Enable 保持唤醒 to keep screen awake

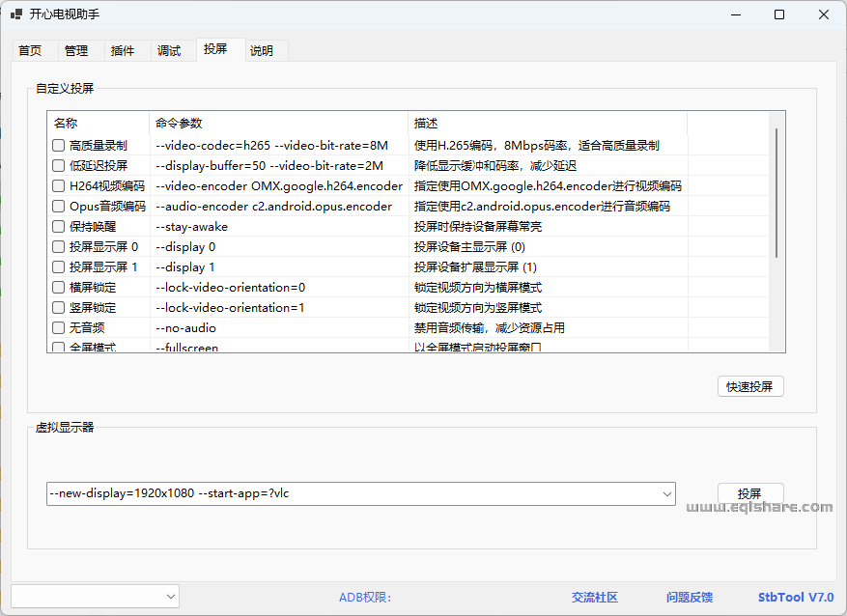58,226
